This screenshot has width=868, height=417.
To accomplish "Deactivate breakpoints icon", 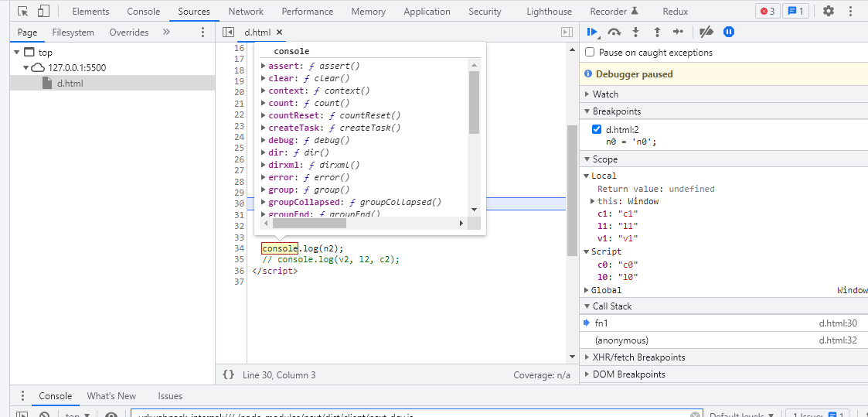I will 706,32.
